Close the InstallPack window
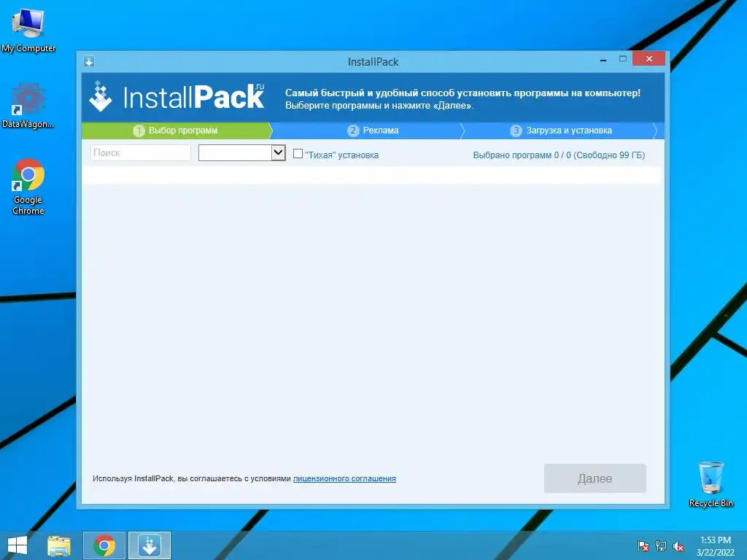747x560 pixels. tap(649, 58)
